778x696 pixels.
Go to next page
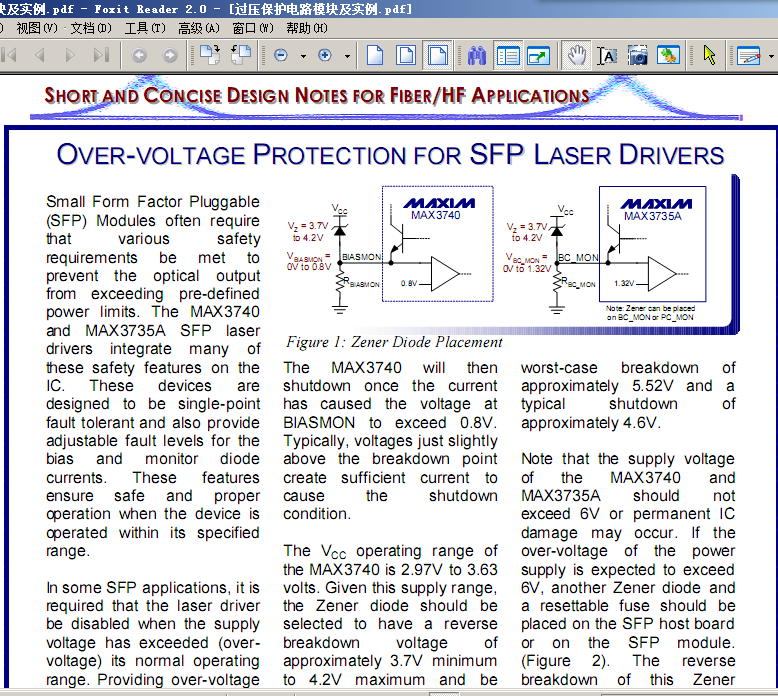point(70,55)
